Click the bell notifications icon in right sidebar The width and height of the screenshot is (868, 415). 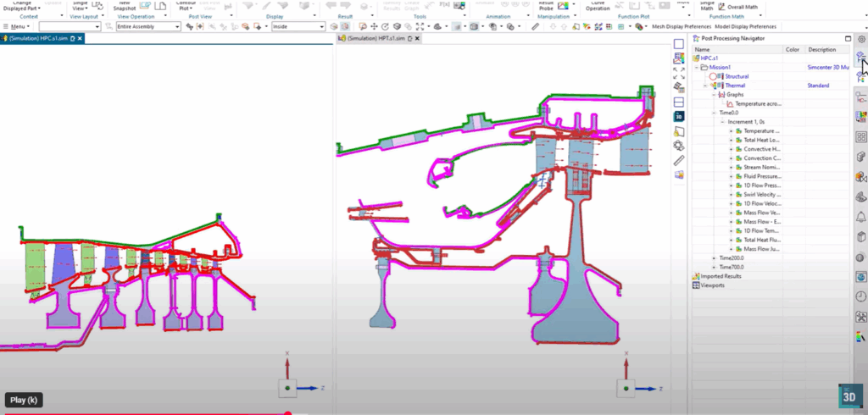(x=861, y=216)
